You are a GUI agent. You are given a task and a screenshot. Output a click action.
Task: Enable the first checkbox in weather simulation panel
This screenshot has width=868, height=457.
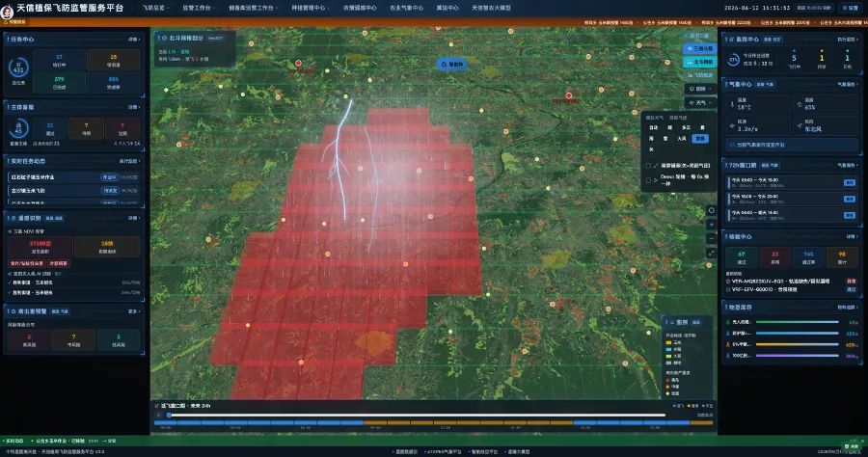pos(648,166)
